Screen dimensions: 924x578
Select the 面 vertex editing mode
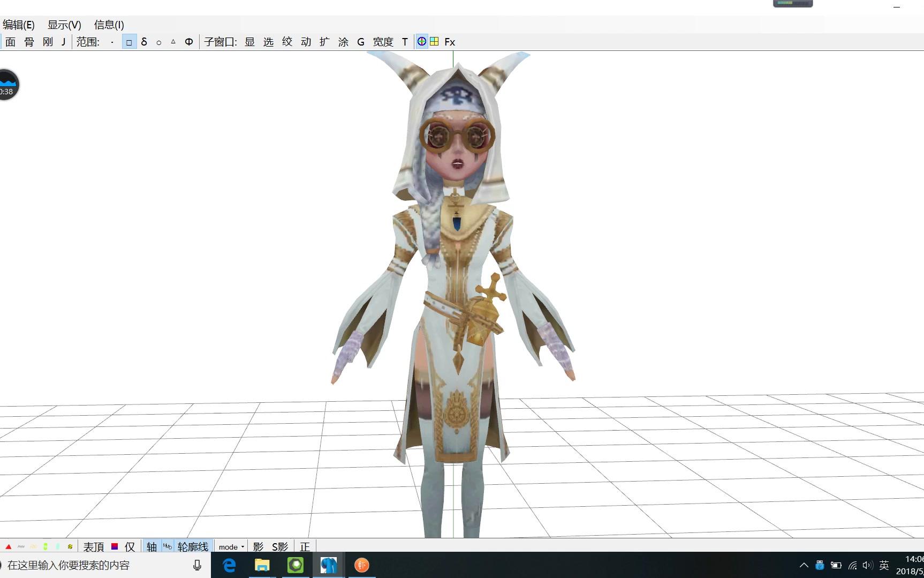tap(10, 41)
